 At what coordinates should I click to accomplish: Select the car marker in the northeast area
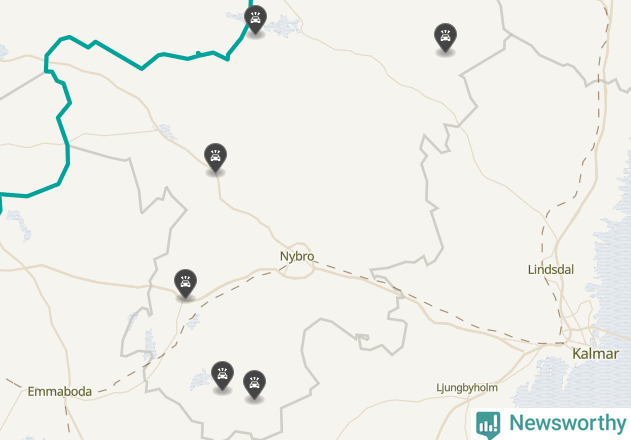click(445, 37)
